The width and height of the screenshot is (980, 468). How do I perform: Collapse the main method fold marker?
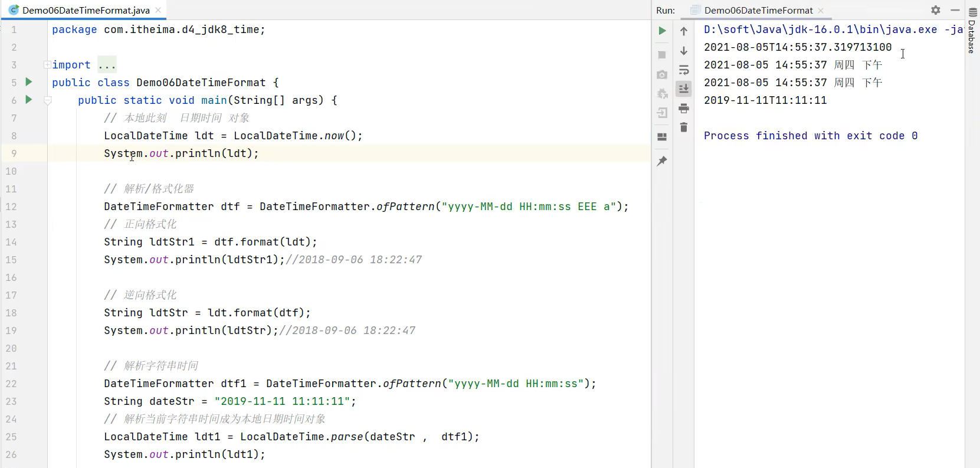coord(48,100)
